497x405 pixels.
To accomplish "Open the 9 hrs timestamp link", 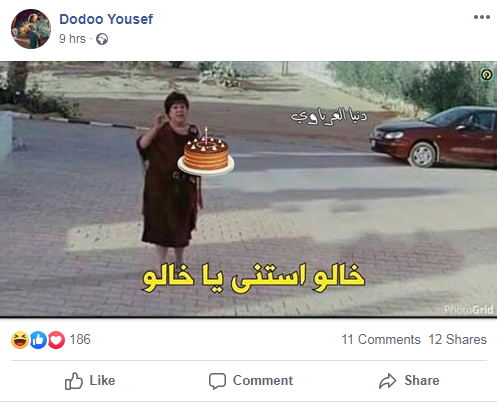I will pos(72,39).
